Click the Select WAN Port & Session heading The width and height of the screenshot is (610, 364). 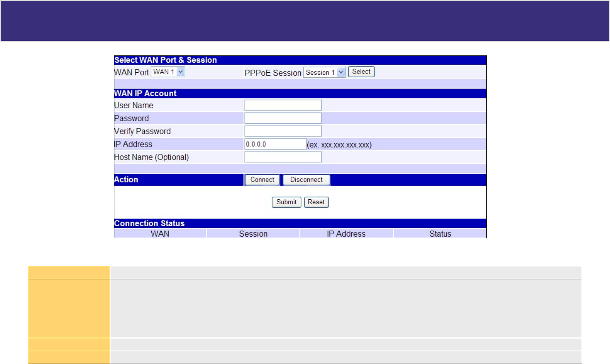click(166, 60)
